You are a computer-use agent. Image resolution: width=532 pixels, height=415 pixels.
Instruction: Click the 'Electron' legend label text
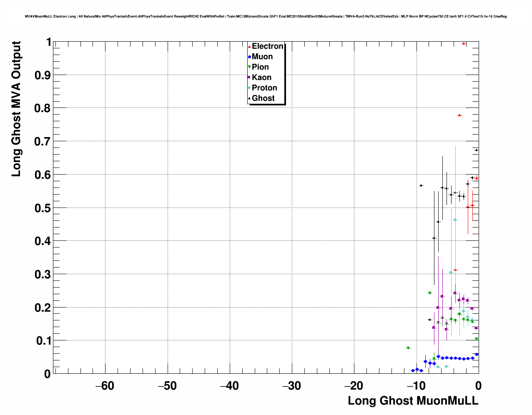267,46
